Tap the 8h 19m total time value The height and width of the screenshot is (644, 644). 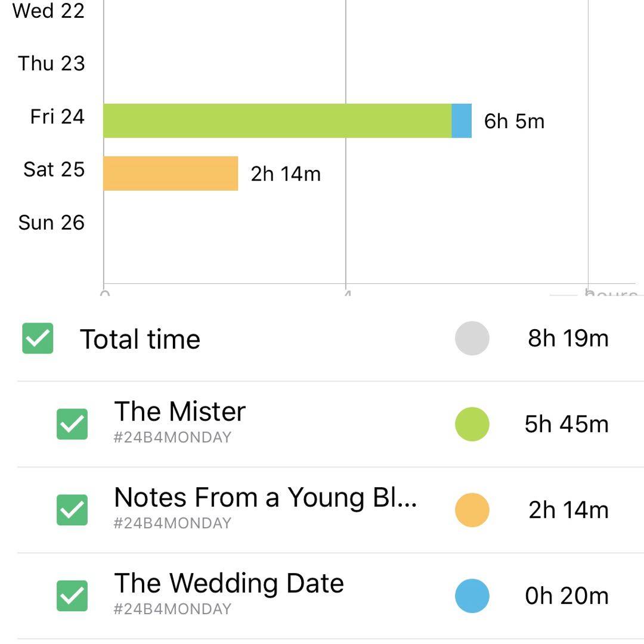click(x=568, y=338)
